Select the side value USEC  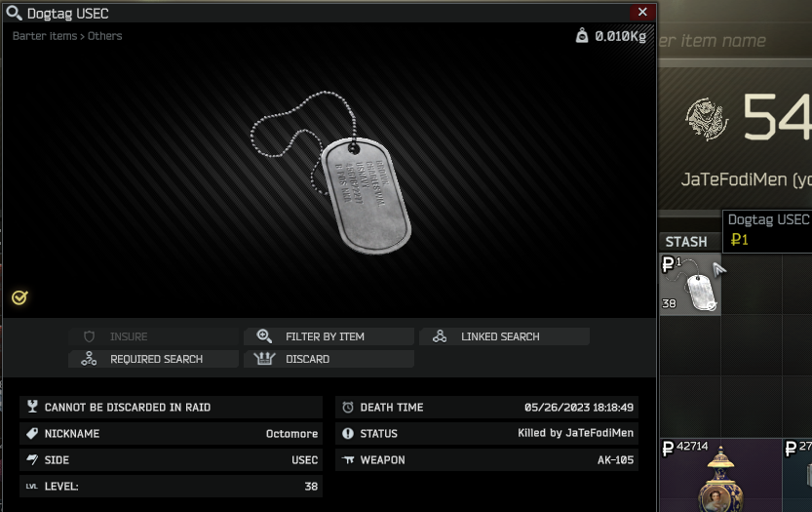tap(304, 460)
